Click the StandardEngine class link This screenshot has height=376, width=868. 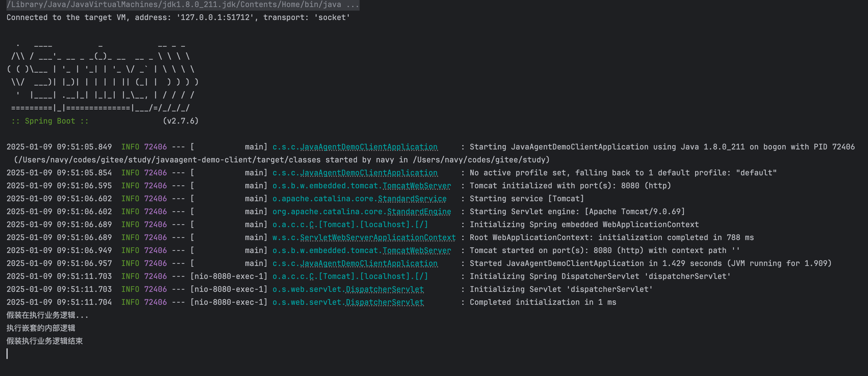pos(419,212)
